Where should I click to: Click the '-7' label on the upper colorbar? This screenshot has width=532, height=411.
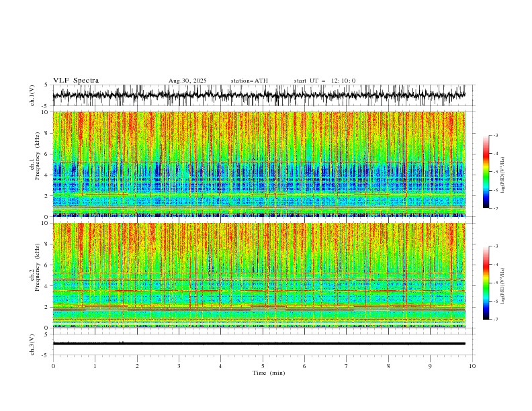495,208
